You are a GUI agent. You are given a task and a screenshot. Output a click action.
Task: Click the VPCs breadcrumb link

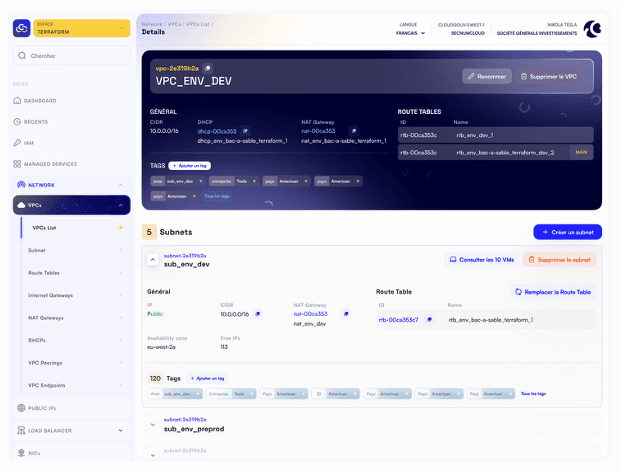[174, 24]
